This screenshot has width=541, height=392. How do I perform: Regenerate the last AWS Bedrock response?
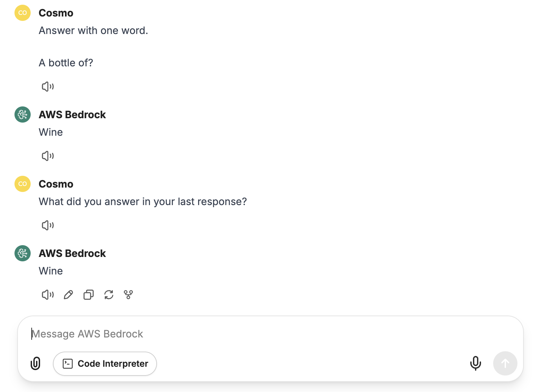[x=109, y=295]
